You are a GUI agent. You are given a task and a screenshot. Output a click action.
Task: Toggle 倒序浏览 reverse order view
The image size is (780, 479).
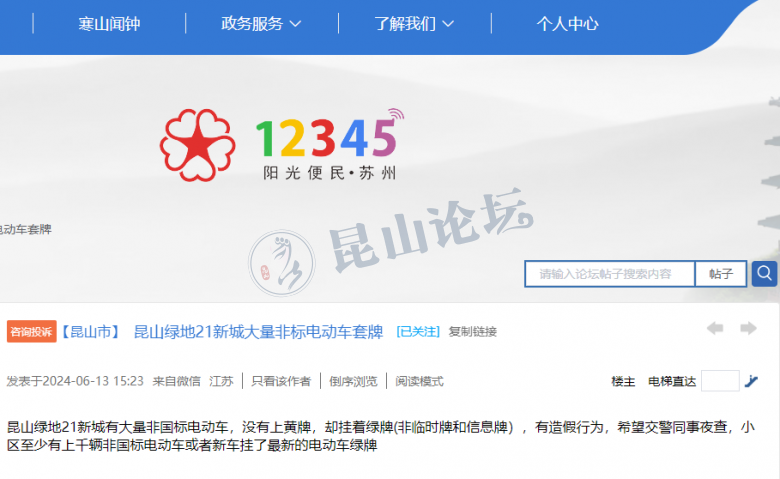coord(353,382)
